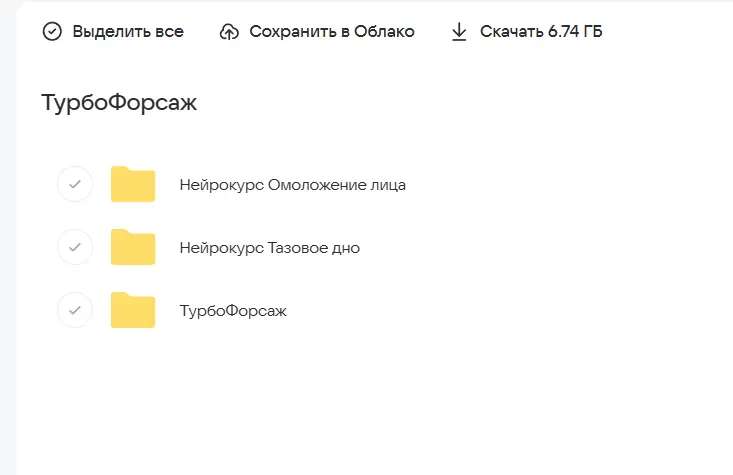Start download via Скачать 6.74 ГБ text
The image size is (733, 475).
point(541,32)
